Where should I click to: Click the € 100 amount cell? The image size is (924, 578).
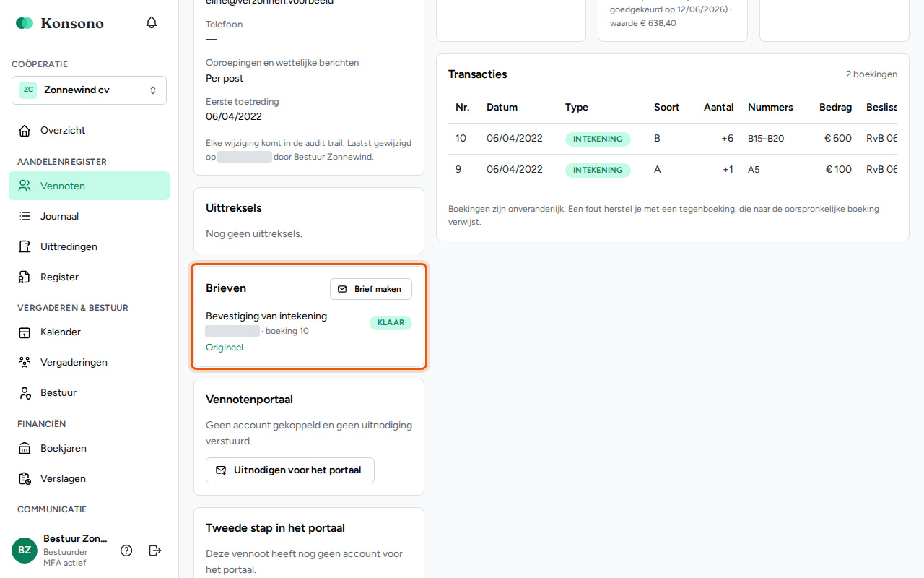pyautogui.click(x=839, y=170)
